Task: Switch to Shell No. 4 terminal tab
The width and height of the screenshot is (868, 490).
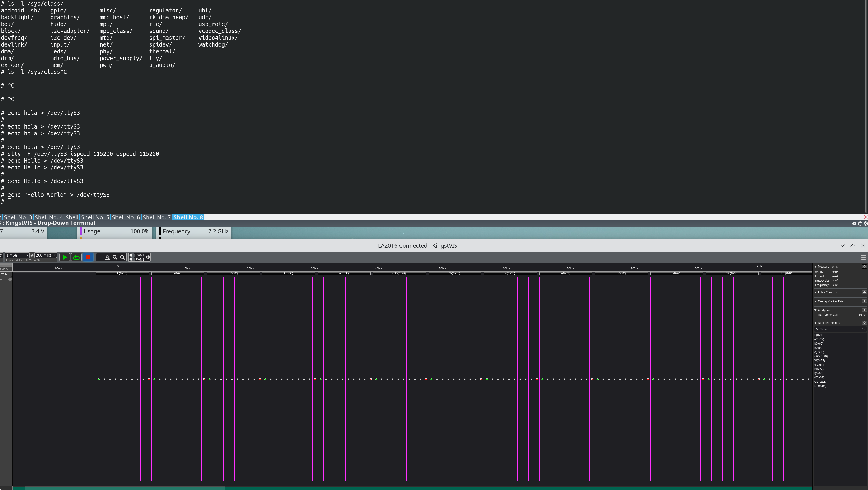Action: (49, 217)
